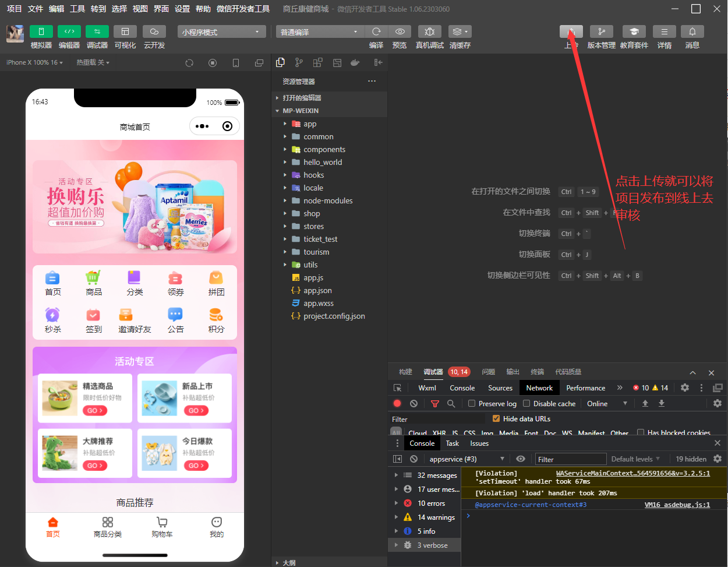The width and height of the screenshot is (728, 567).
Task: Open the 小程序模式 mode dropdown
Action: point(221,32)
